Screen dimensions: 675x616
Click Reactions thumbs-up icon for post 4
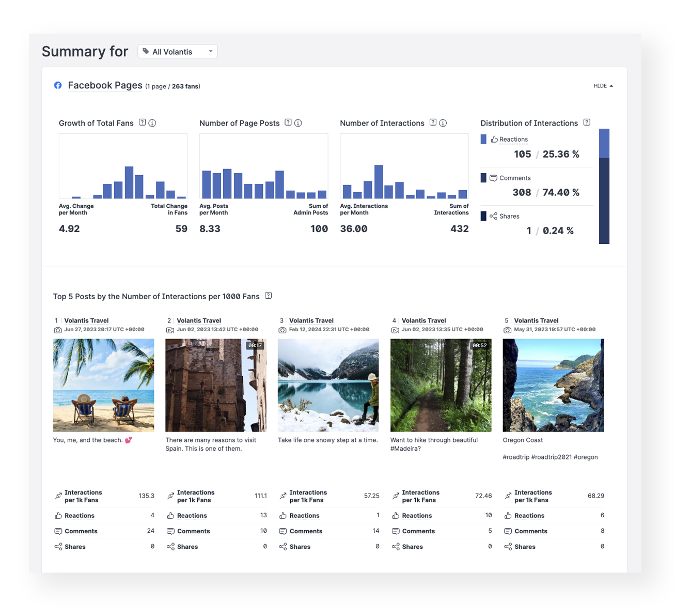click(396, 516)
